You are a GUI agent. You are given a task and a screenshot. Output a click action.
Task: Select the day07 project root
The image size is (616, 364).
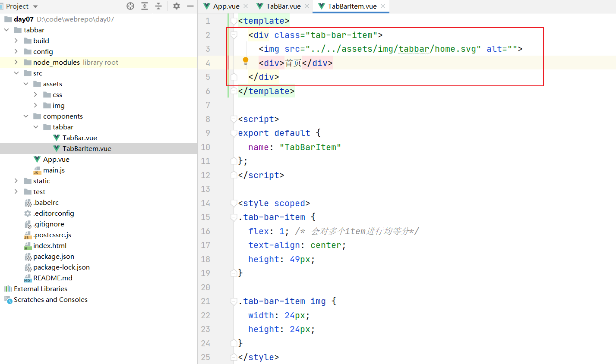tap(24, 19)
